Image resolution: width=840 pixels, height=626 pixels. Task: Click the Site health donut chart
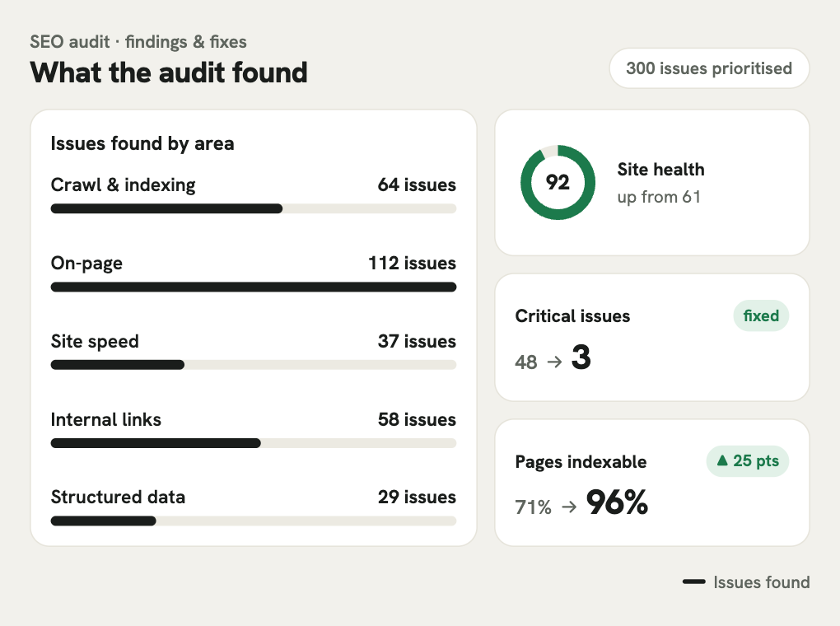[558, 182]
